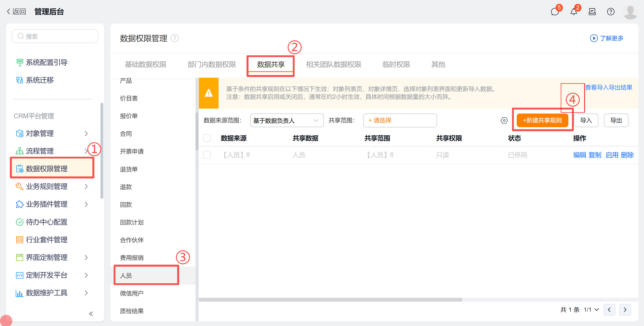Open the 共享范围 请选择 selector
Screen dimensions: 644x326
(400, 120)
